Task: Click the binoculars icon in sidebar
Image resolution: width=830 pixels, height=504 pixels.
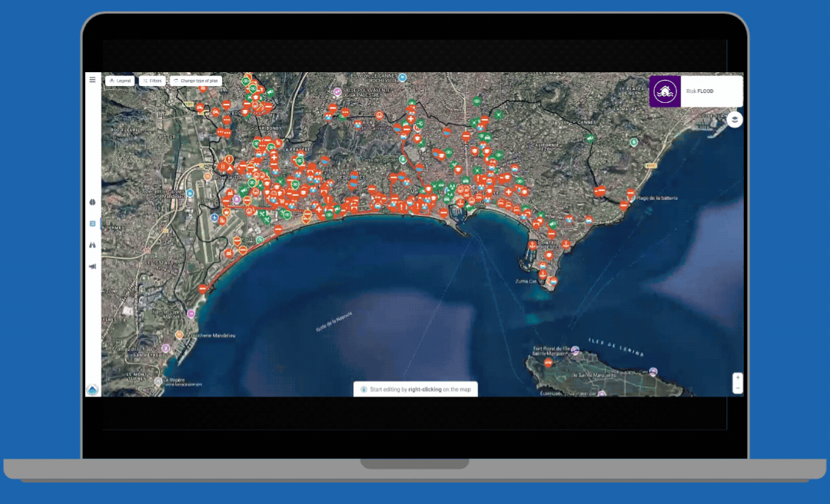Action: click(x=92, y=245)
